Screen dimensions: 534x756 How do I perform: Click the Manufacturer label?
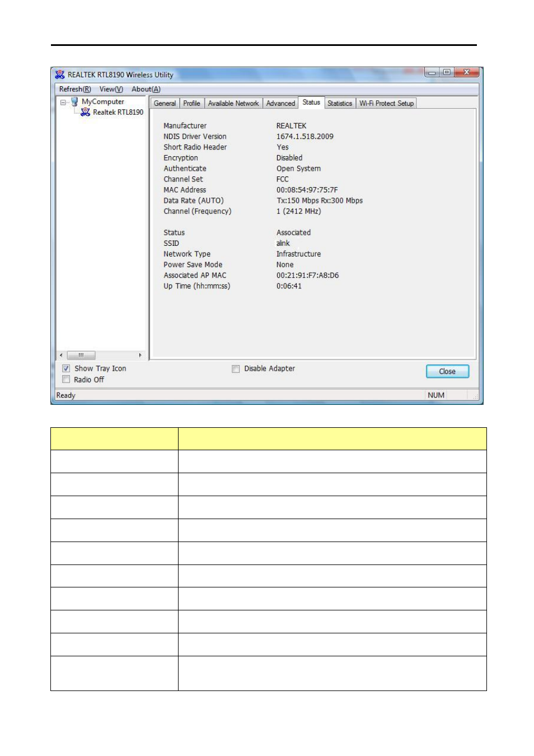(185, 126)
